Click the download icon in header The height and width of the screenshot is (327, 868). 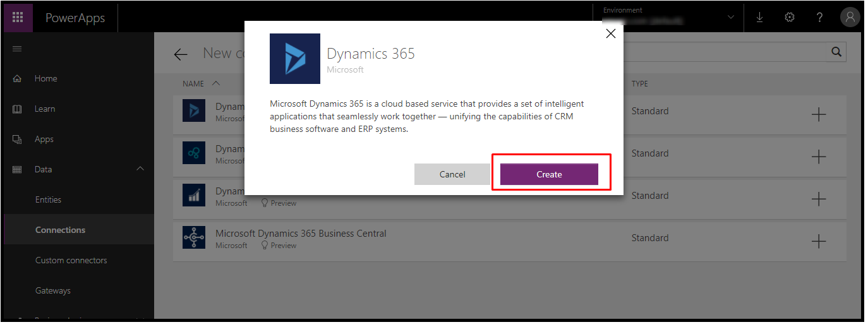click(x=759, y=18)
